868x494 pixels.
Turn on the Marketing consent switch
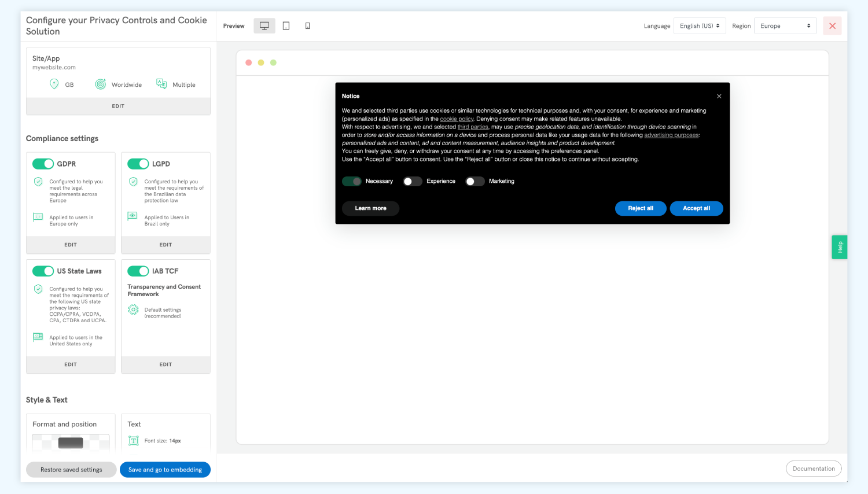click(x=475, y=181)
